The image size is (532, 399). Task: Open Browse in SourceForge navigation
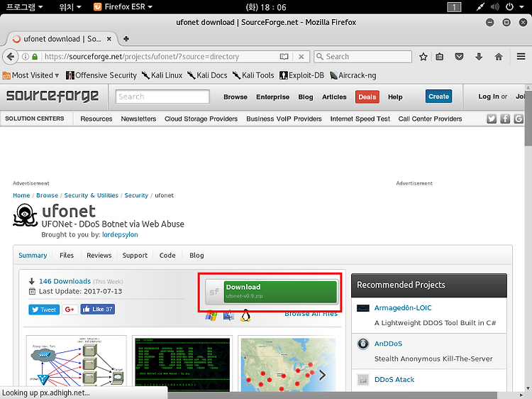pos(235,97)
